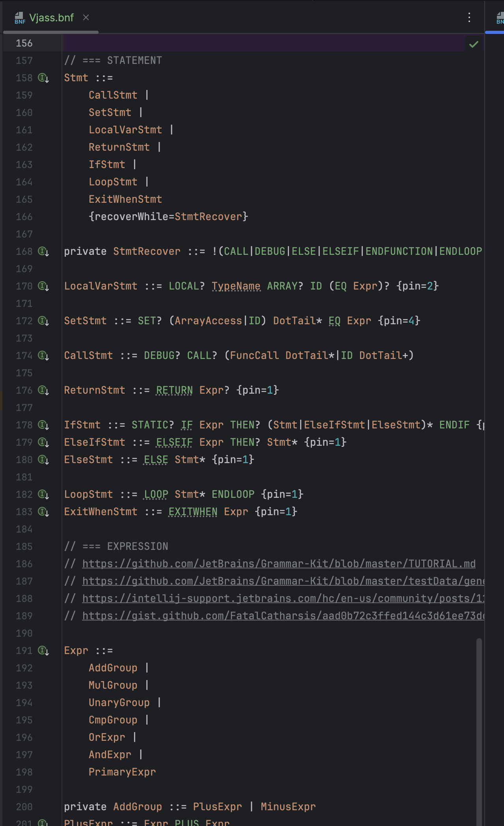The height and width of the screenshot is (826, 504).
Task: Click the gutter icon on line 158 Stmt rule
Action: pos(43,78)
